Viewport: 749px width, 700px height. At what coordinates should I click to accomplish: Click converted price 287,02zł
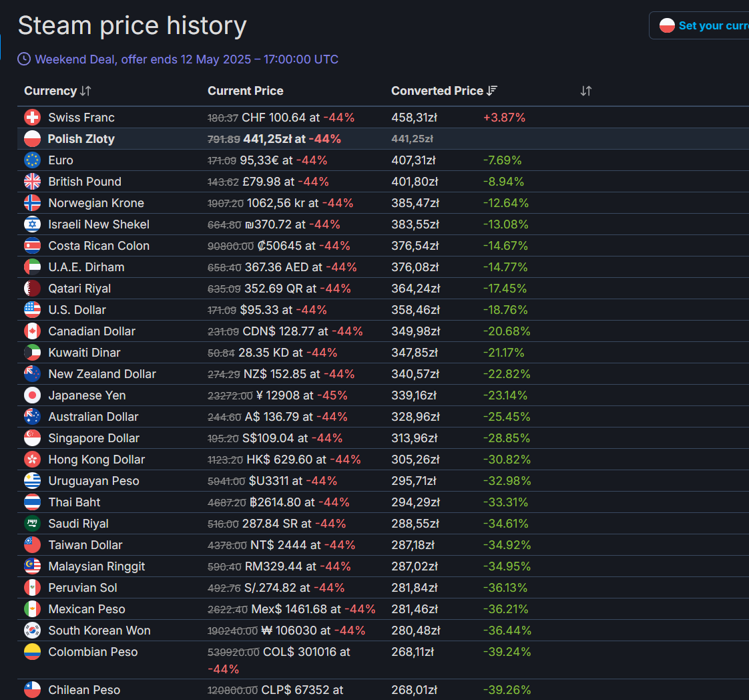tap(415, 566)
